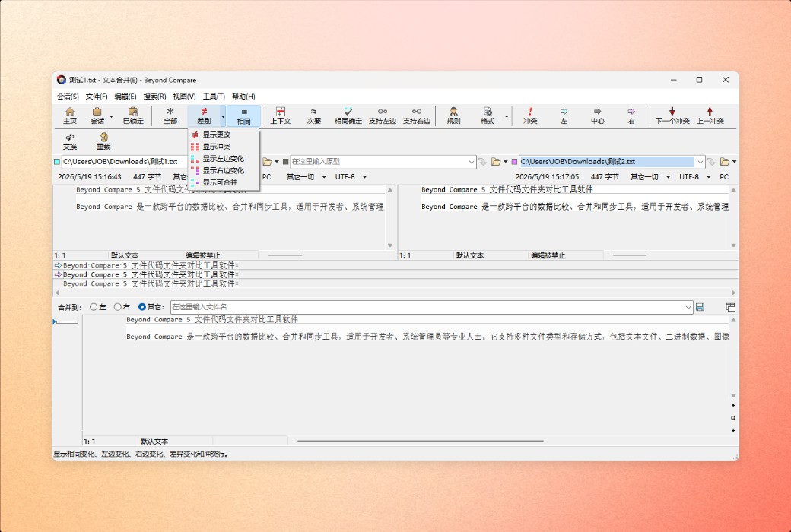Screen dimensions: 791x532
Task: Click the cyan left file color square
Action: 57,162
